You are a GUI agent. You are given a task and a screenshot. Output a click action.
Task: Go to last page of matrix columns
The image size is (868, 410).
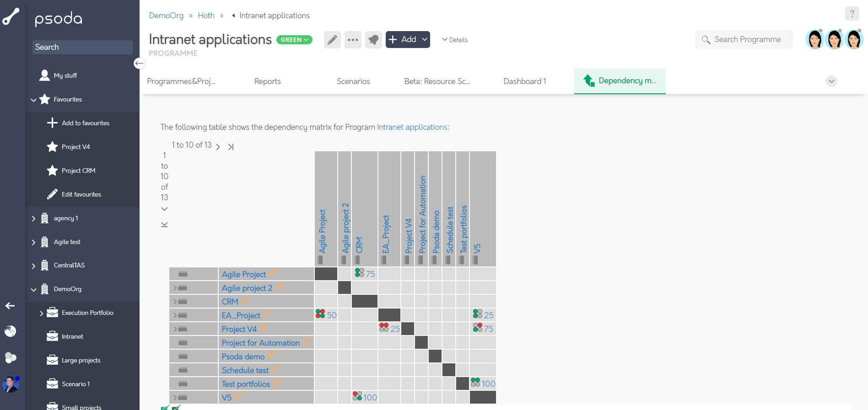tap(231, 147)
